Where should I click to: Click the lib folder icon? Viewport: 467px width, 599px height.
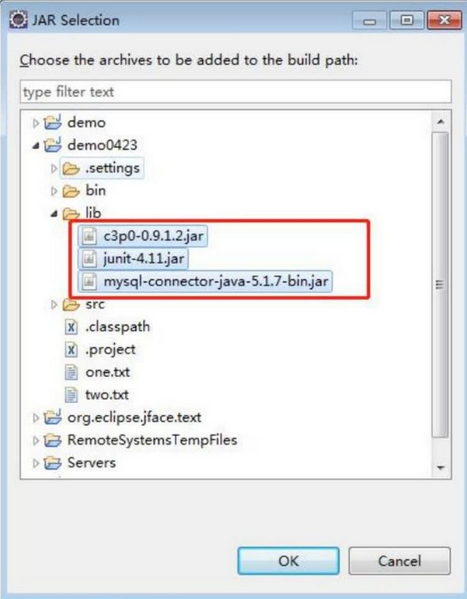[71, 213]
